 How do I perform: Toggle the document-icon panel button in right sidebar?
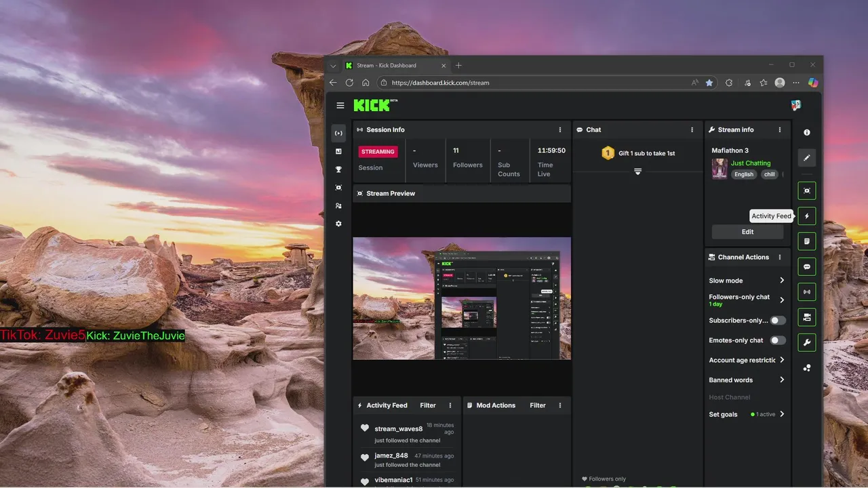[x=807, y=241]
